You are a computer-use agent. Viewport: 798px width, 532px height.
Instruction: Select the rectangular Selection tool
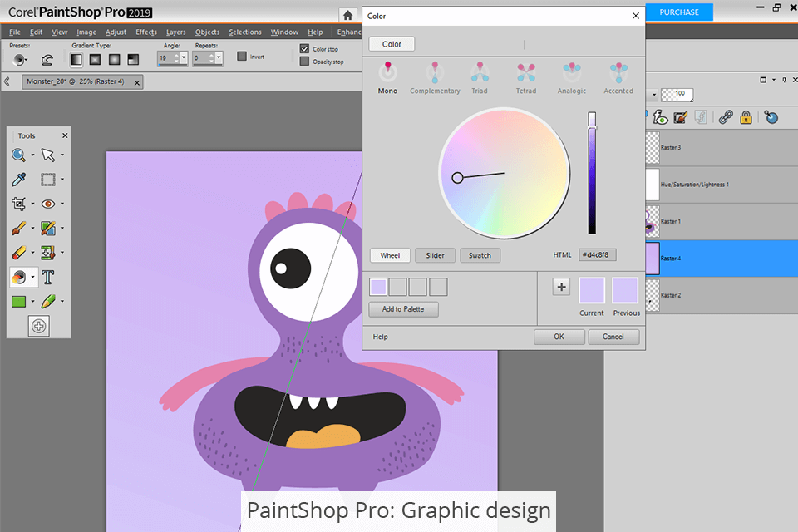48,180
